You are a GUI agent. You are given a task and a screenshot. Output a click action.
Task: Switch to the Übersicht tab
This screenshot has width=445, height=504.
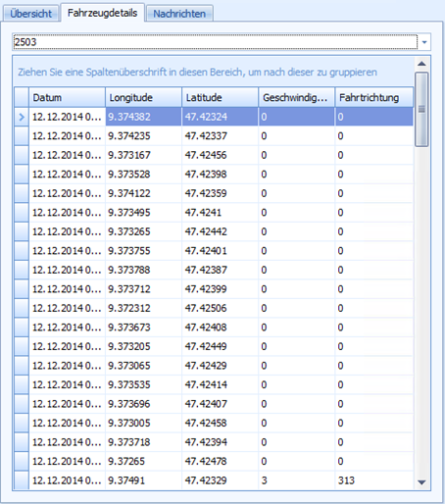(30, 14)
